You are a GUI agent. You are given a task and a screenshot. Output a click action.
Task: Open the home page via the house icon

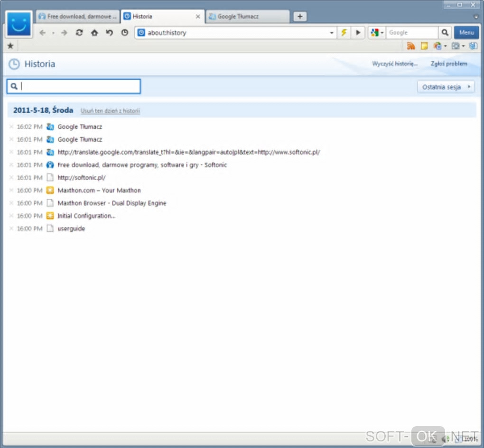[x=94, y=33]
